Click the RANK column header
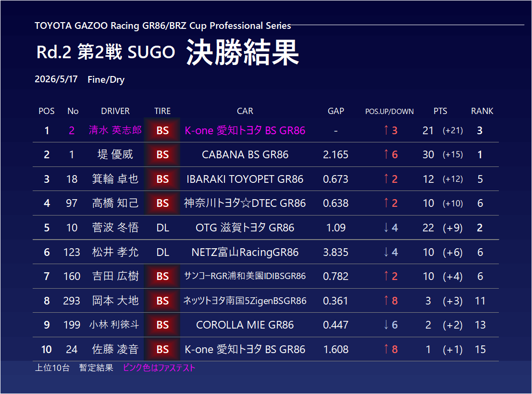This screenshot has width=532, height=394. click(482, 111)
